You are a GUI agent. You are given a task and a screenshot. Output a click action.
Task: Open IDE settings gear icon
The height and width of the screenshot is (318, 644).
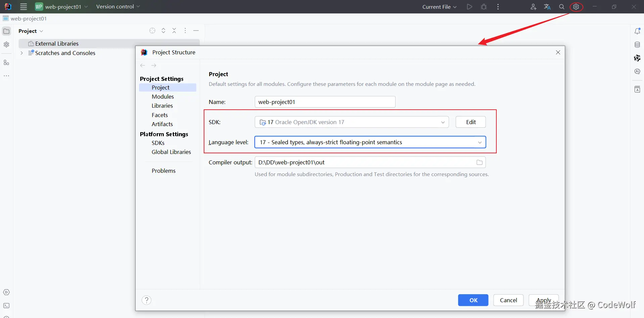576,7
